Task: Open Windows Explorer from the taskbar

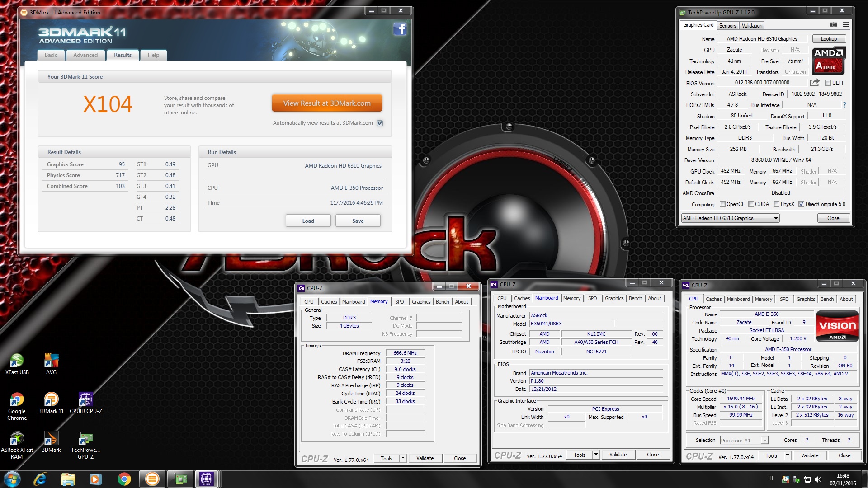Action: pos(68,479)
